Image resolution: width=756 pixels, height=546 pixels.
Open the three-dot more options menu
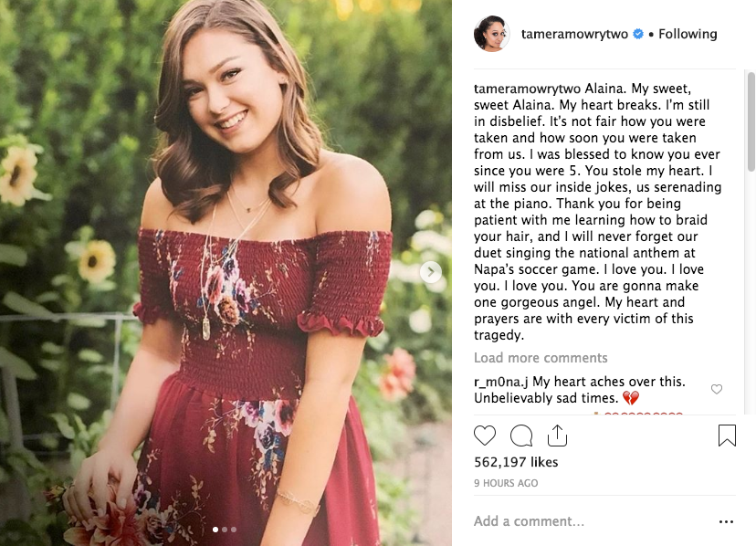(x=726, y=522)
